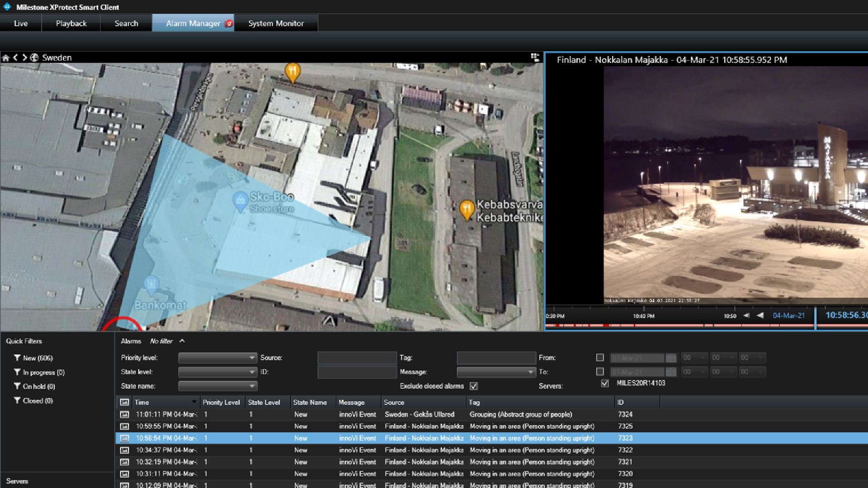The height and width of the screenshot is (488, 868).
Task: Apply the In progress (0) quick filter
Action: (x=39, y=372)
